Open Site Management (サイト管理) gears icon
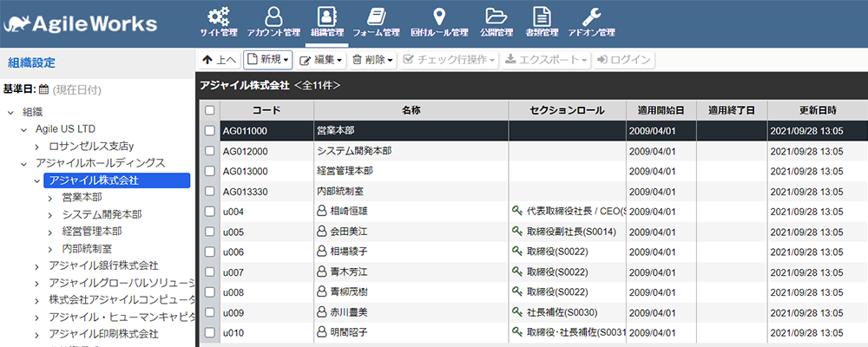Viewport: 868px width, 347px height. pos(219,16)
